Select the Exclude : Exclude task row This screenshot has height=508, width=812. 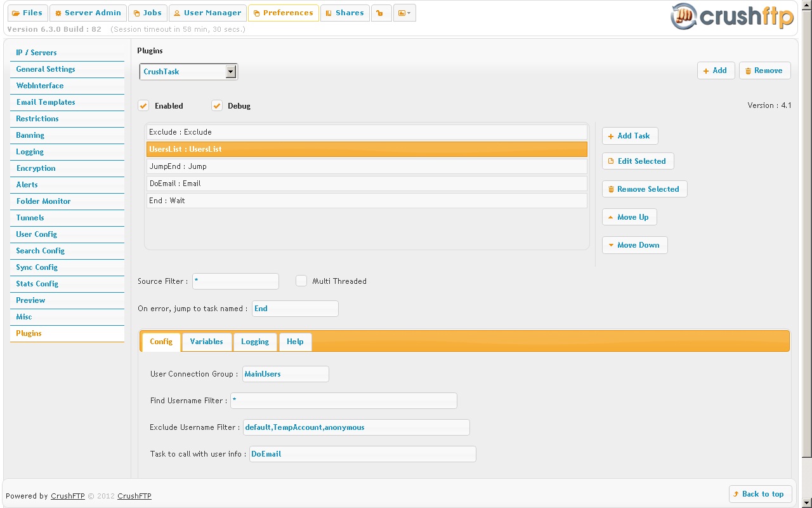coord(367,132)
